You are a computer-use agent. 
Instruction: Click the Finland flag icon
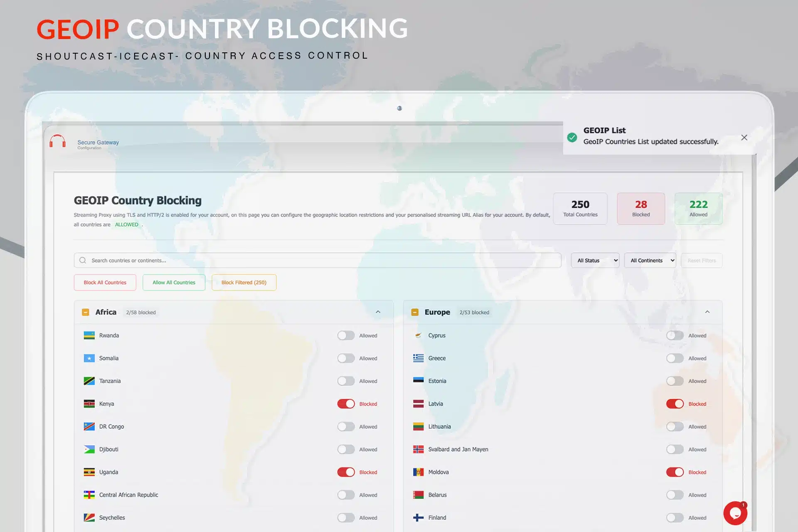[x=418, y=517]
